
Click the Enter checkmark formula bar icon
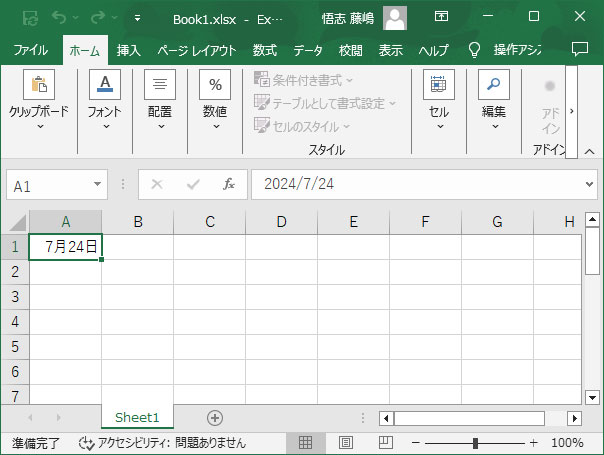pyautogui.click(x=193, y=184)
